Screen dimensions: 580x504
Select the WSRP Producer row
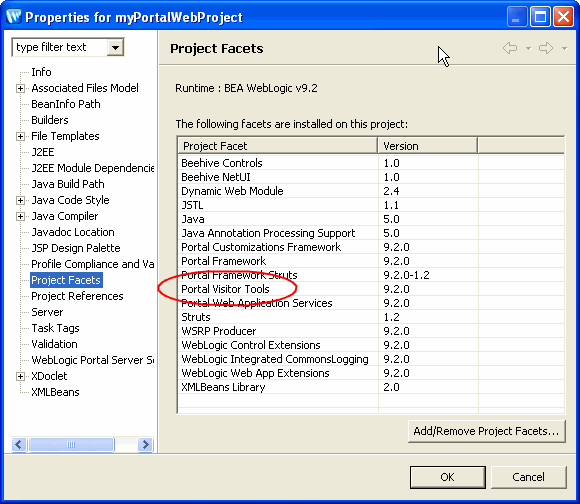(x=371, y=332)
